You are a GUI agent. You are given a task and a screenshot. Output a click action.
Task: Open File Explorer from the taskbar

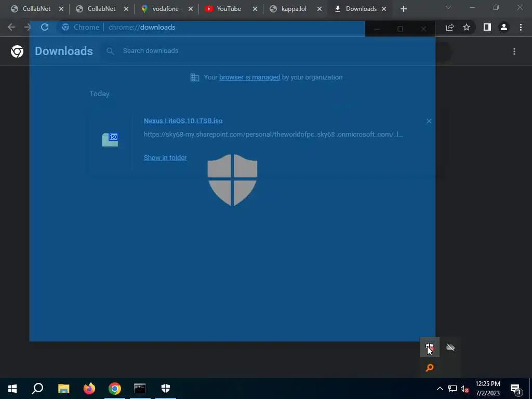[x=63, y=389]
